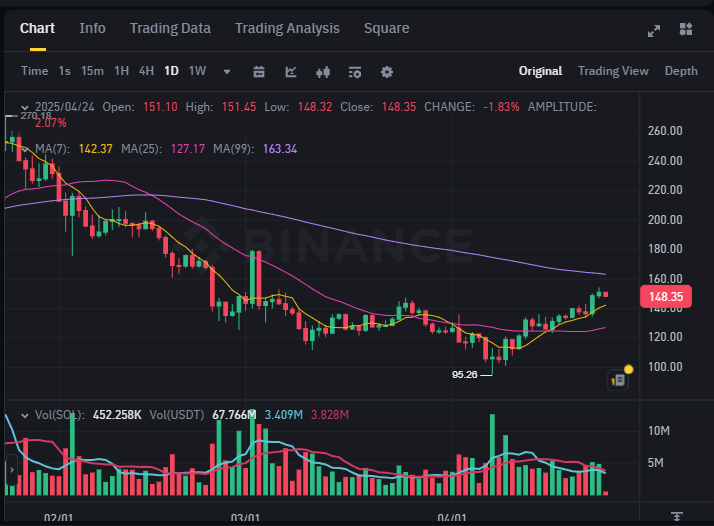
Task: Expand chart to fullscreen
Action: click(x=654, y=31)
